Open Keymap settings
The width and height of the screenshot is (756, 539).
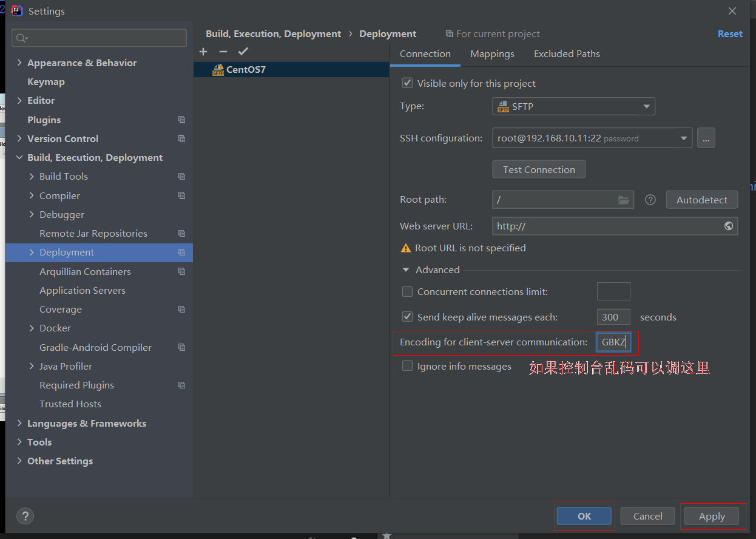point(46,81)
